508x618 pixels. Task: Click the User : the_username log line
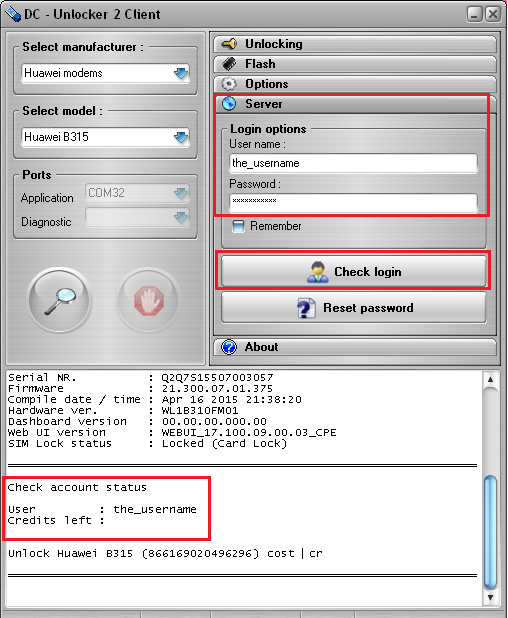coord(102,510)
